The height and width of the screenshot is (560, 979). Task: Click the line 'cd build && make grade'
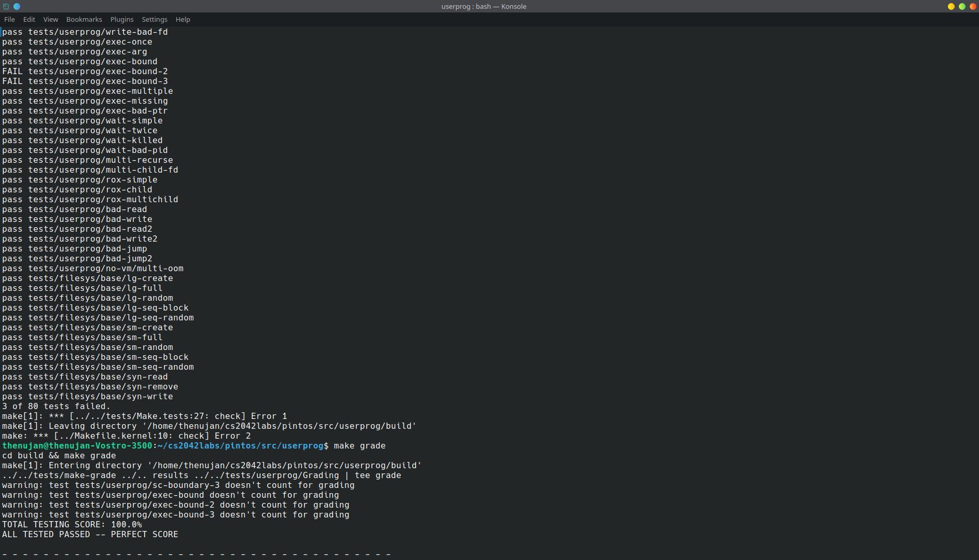coord(59,456)
